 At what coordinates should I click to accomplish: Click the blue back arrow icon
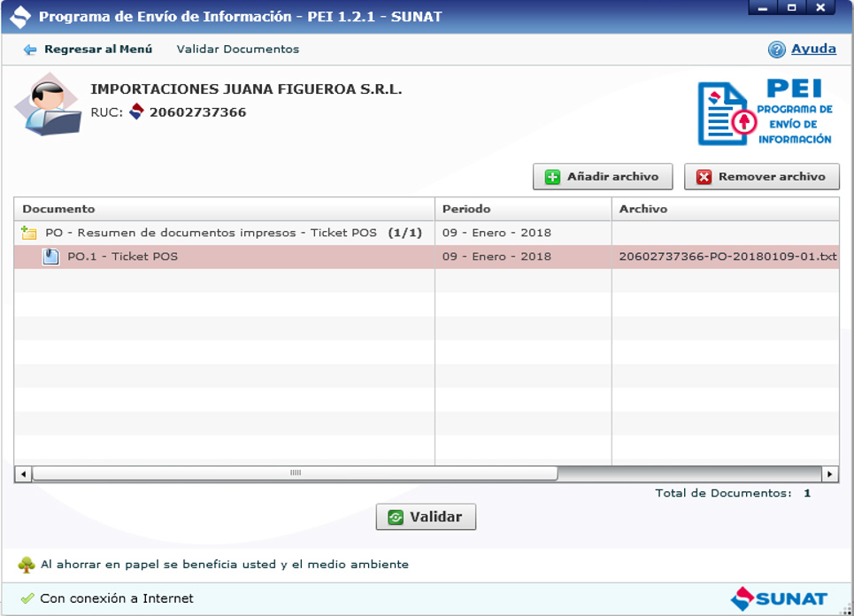tap(30, 50)
